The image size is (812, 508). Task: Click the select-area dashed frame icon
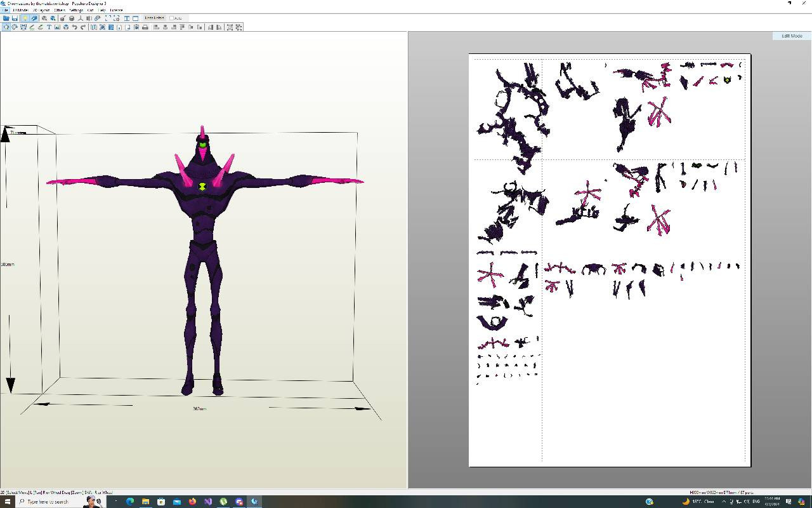(x=108, y=18)
